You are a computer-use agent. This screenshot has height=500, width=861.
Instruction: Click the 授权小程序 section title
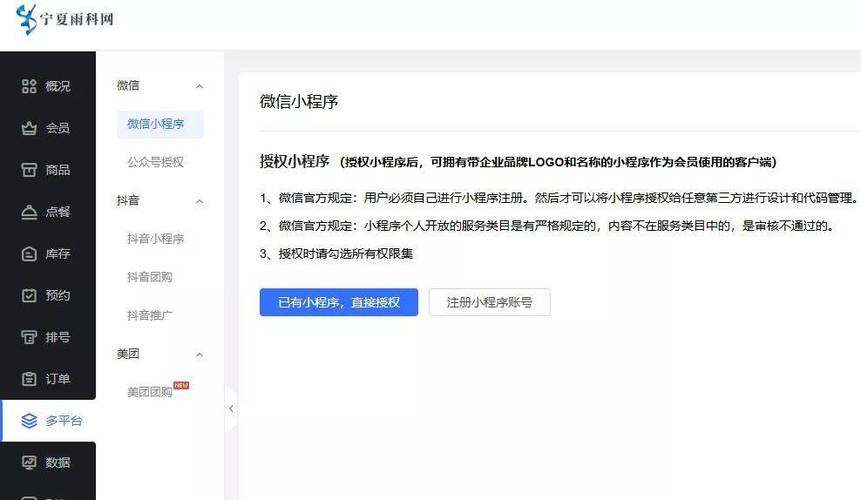294,161
